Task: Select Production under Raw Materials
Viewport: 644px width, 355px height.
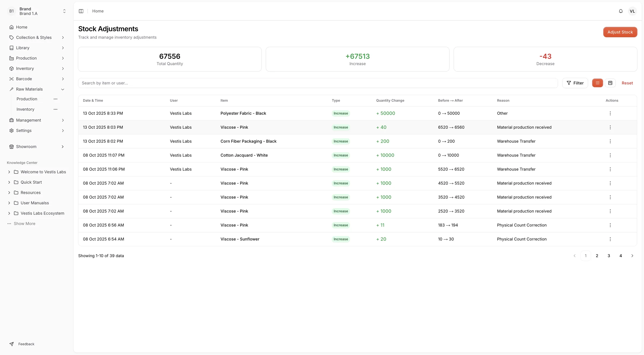Action: click(27, 99)
